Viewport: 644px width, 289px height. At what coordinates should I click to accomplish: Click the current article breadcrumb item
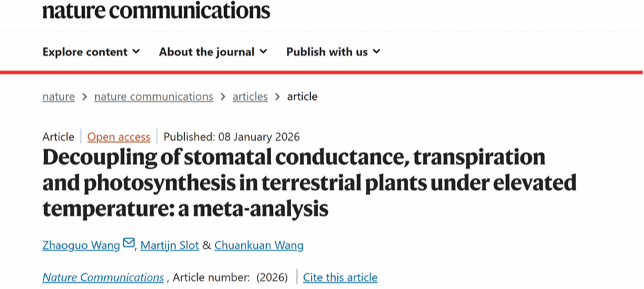click(302, 97)
